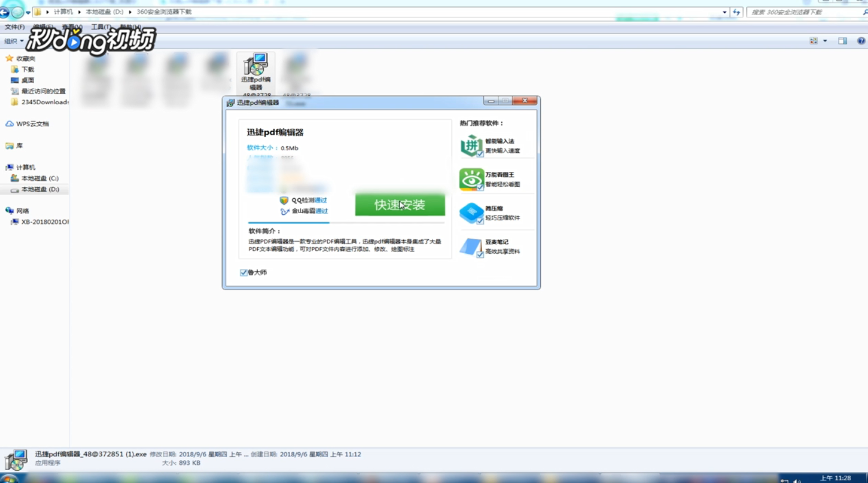
Task: Uncheck the 雅压缩 software checkbox
Action: [x=480, y=221]
